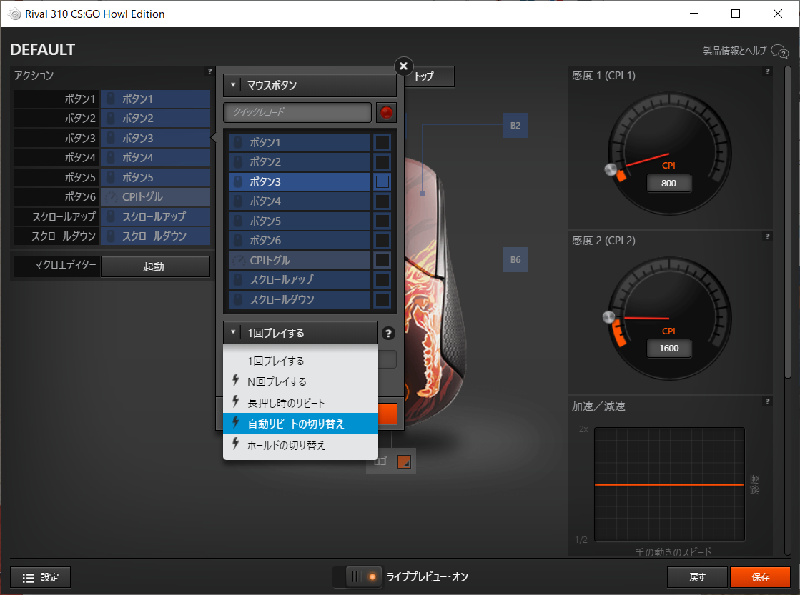Click the 保存 save button
Screen dimensions: 800x595
[x=760, y=577]
